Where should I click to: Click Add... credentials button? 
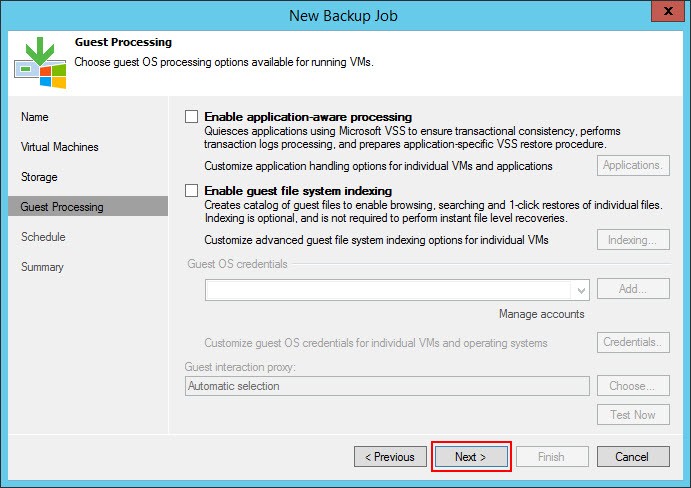click(633, 289)
